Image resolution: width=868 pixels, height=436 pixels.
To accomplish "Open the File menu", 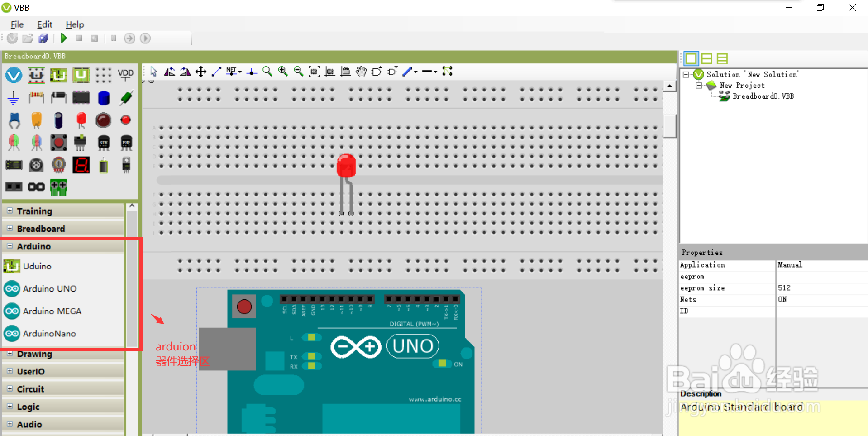I will pos(17,24).
